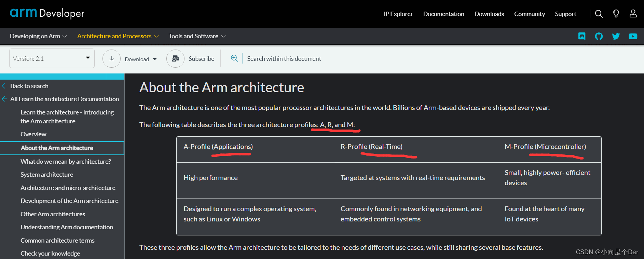This screenshot has width=644, height=259.
Task: Open the Twitter social icon
Action: (x=616, y=36)
